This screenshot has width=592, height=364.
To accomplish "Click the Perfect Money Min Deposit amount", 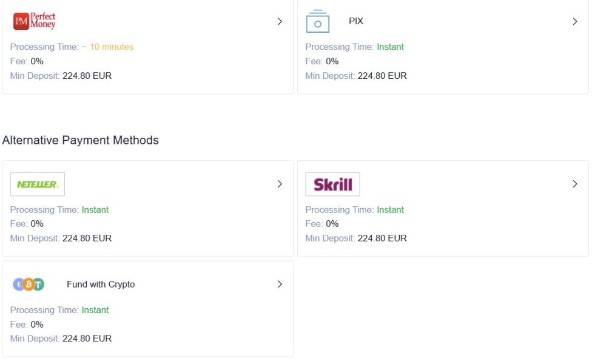I will click(x=87, y=76).
